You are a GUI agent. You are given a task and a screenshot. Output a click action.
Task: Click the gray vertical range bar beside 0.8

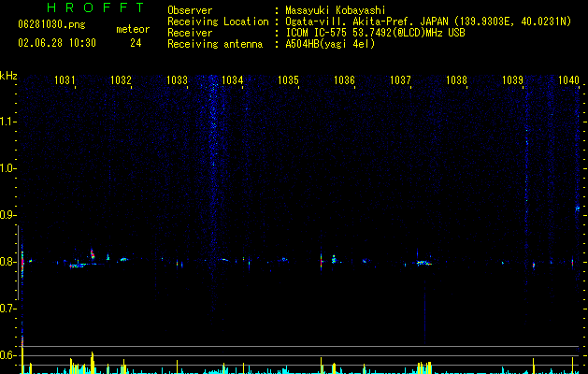click(x=18, y=262)
